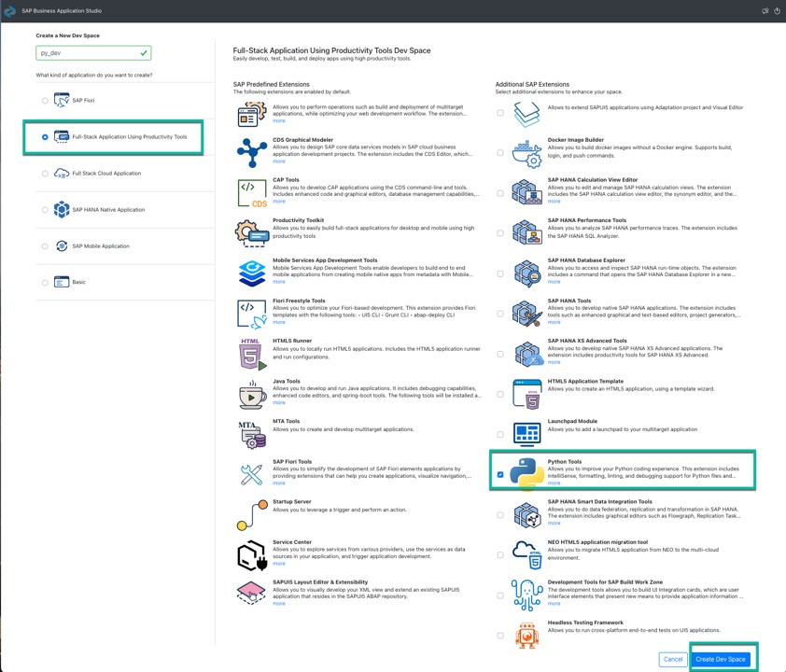Expand more details for CAP Tools
The image size is (786, 672).
pos(279,200)
